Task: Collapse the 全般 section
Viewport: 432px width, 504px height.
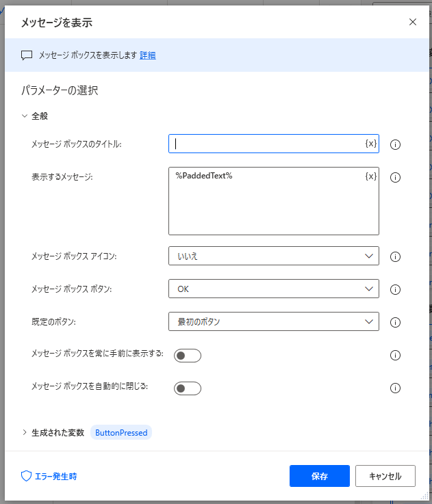Action: coord(25,116)
